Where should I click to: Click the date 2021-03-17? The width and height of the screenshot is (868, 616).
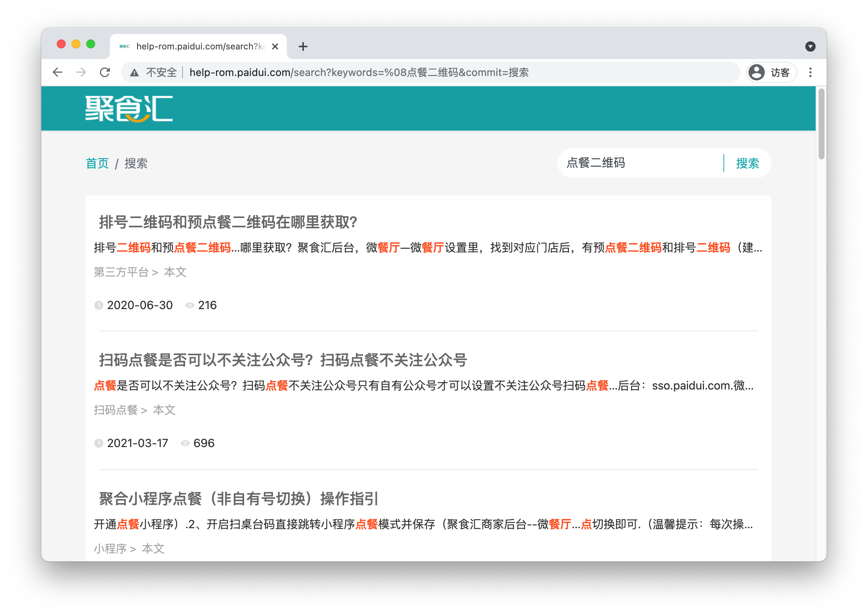coord(138,443)
